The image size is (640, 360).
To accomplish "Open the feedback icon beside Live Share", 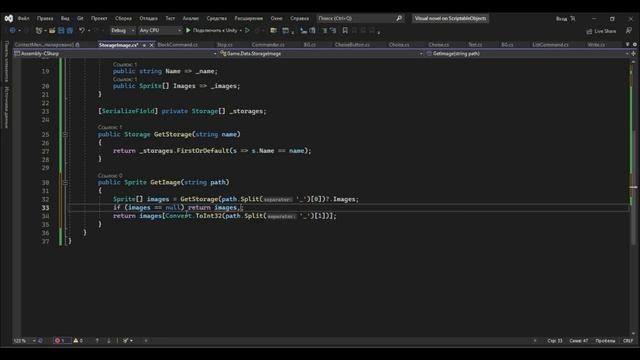I will coord(629,31).
